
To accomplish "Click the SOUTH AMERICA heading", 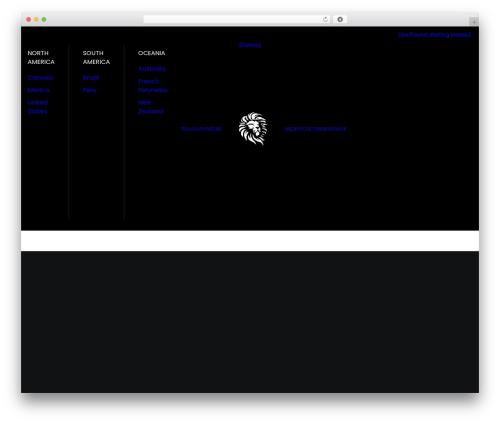I will [x=96, y=57].
